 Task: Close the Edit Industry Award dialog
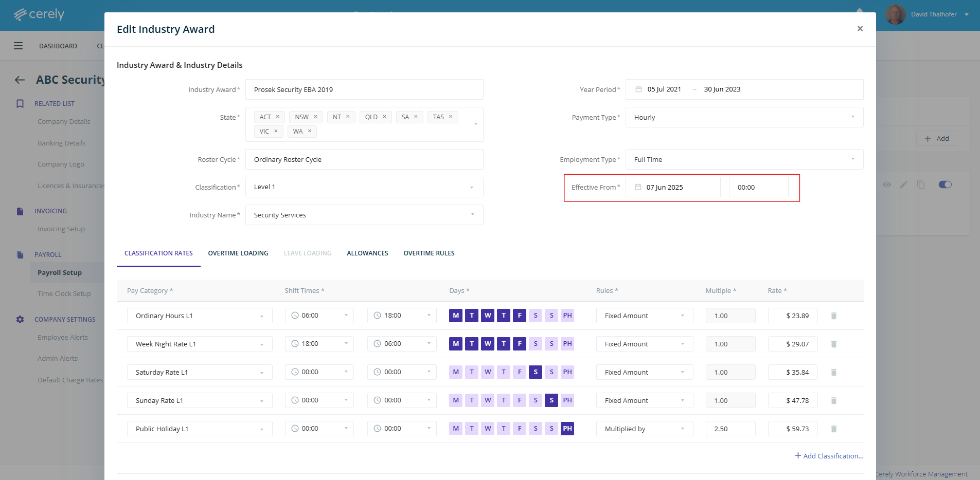point(860,29)
